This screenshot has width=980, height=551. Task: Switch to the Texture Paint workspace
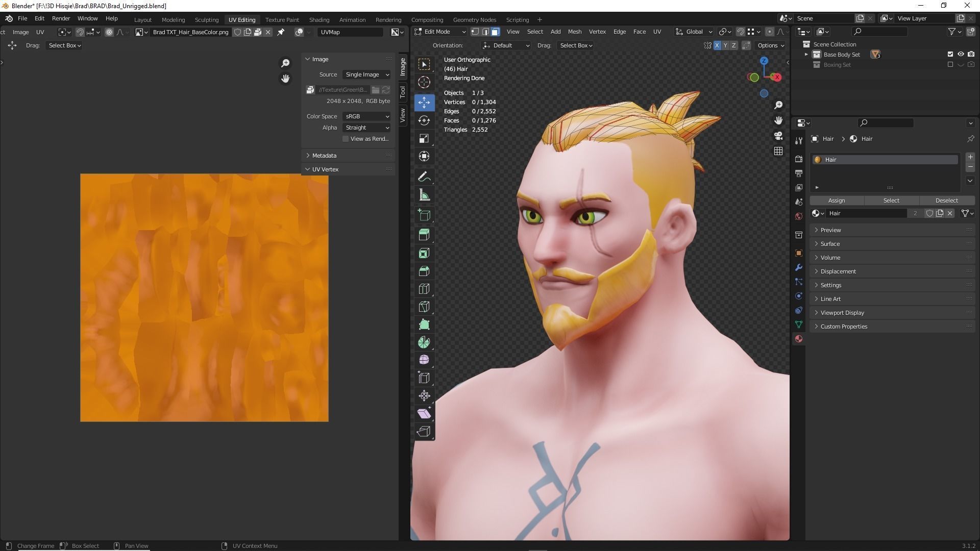pos(282,19)
